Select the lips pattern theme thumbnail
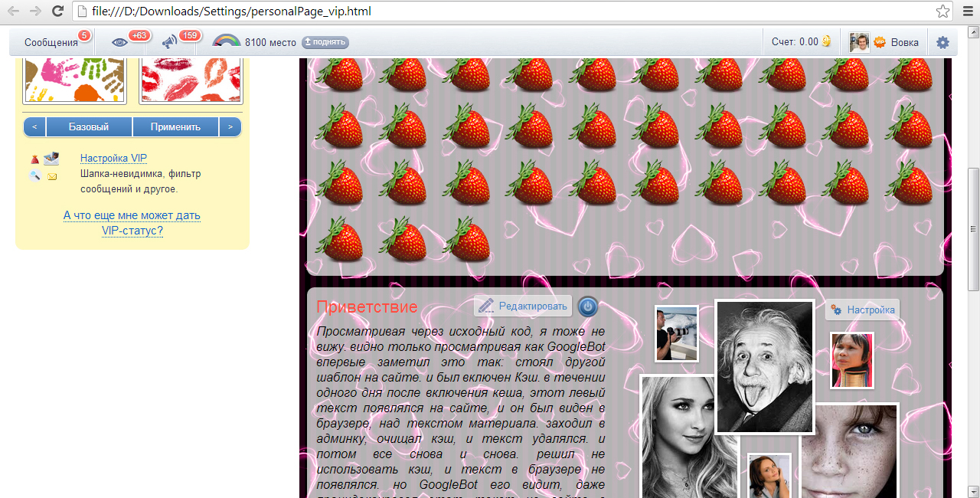Image resolution: width=980 pixels, height=498 pixels. pyautogui.click(x=191, y=80)
